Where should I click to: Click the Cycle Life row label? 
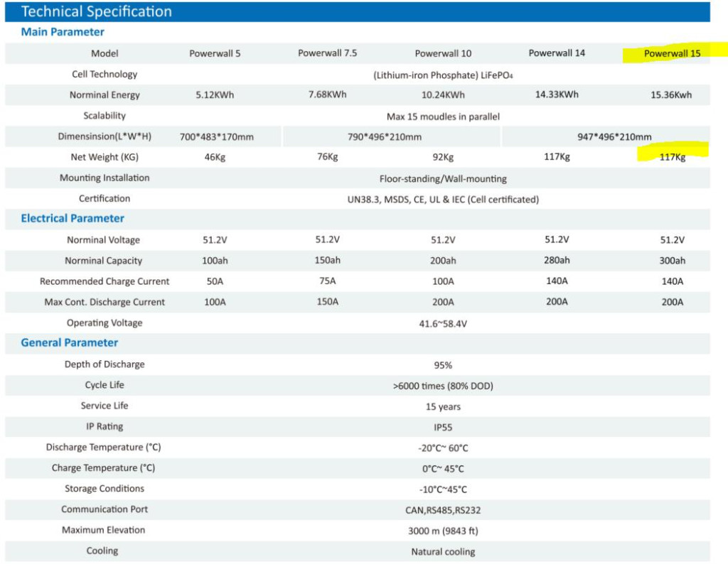(105, 385)
